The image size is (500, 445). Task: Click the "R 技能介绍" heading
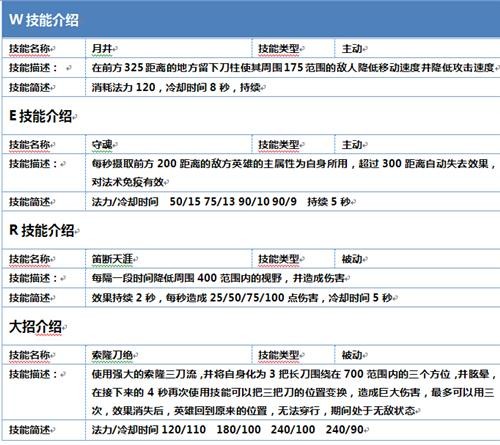tap(42, 230)
